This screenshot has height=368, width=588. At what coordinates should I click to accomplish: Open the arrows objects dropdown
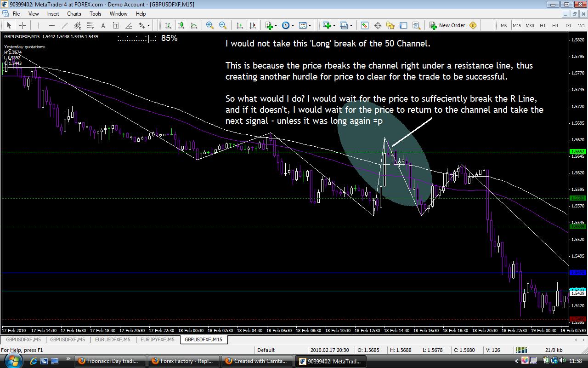(x=144, y=25)
